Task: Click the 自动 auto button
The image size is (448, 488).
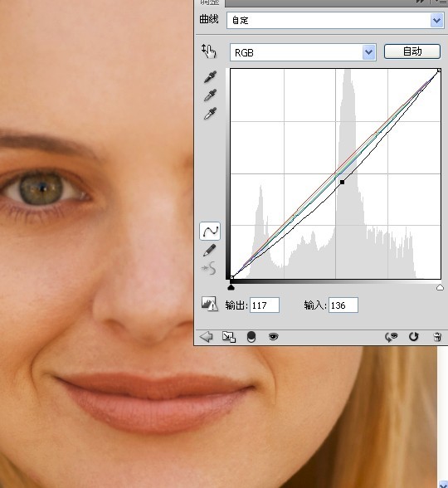Action: (412, 51)
